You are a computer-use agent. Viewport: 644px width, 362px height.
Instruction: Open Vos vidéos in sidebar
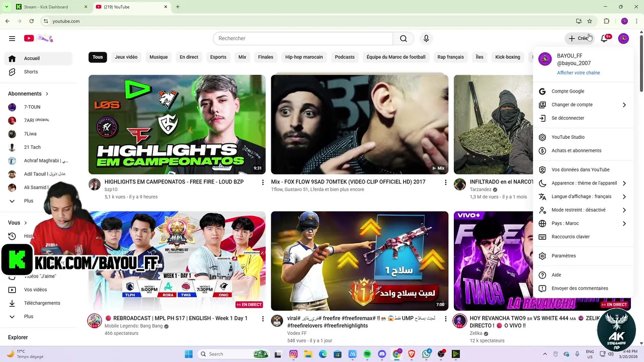point(38,290)
